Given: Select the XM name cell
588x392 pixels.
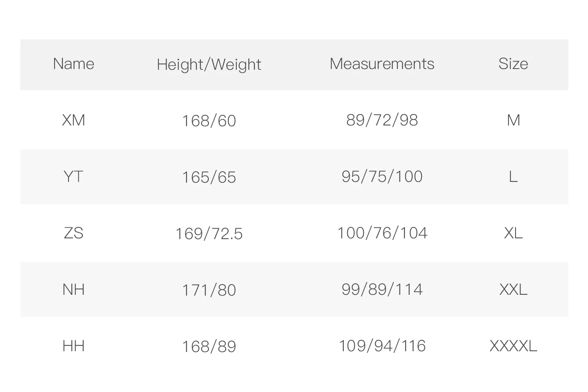Looking at the screenshot, I should coord(74,120).
